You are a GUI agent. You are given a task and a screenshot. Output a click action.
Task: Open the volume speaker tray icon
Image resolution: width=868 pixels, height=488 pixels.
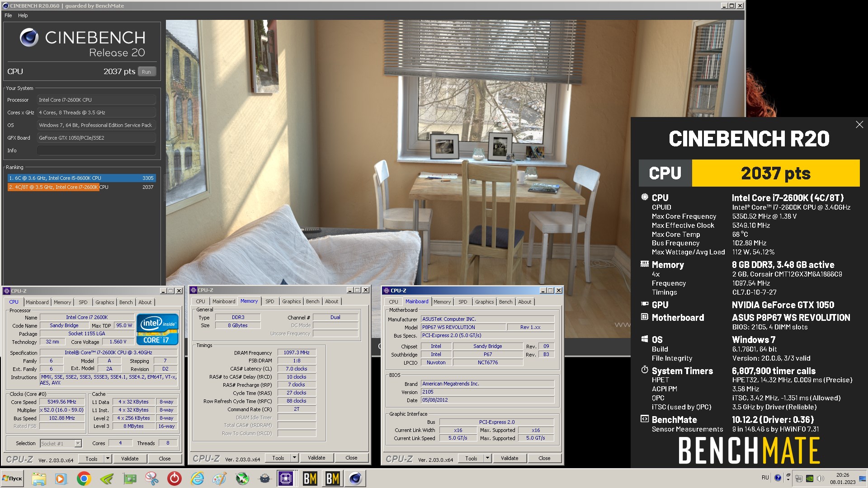(821, 479)
